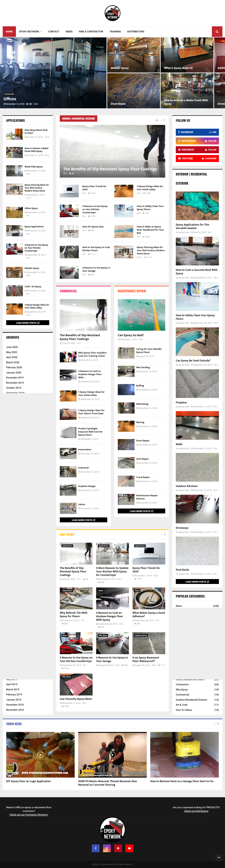This screenshot has height=868, width=225.
Task: Open Contractors category link
Action: point(182,684)
